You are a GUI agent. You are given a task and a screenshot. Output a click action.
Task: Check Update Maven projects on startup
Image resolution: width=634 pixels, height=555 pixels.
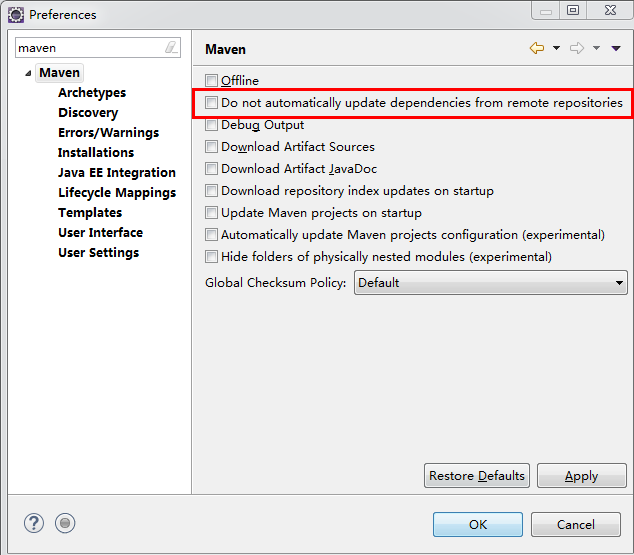tap(211, 213)
